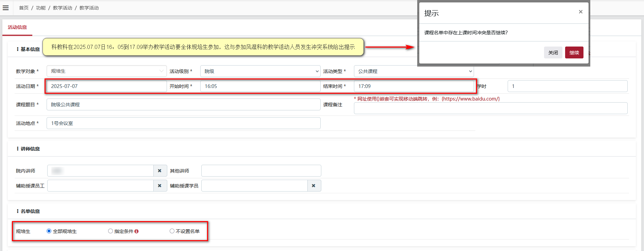Close the 提示 dialog with the X
The height and width of the screenshot is (251, 644).
580,12
